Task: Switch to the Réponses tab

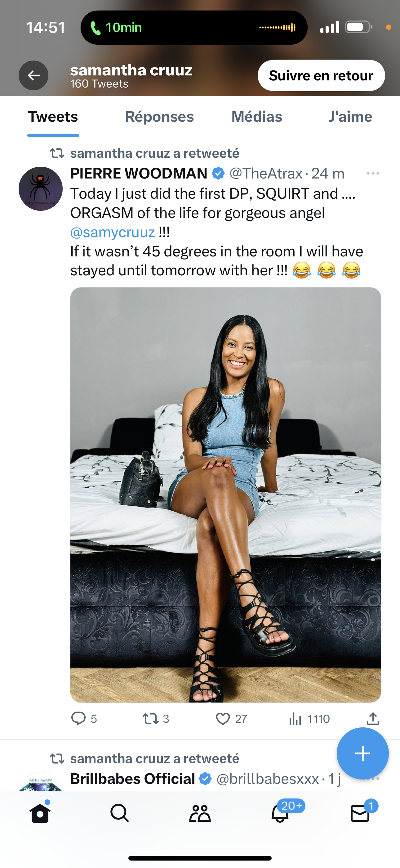Action: 159,117
